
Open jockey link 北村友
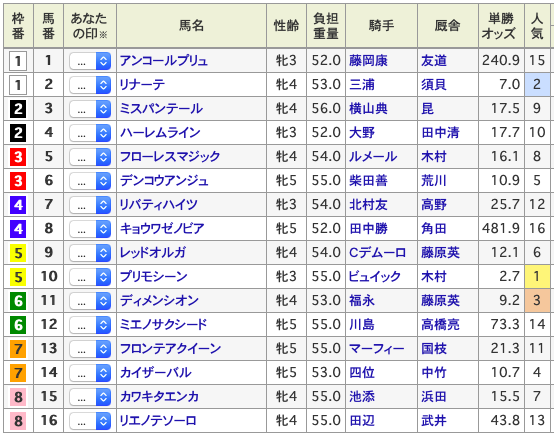click(x=368, y=205)
